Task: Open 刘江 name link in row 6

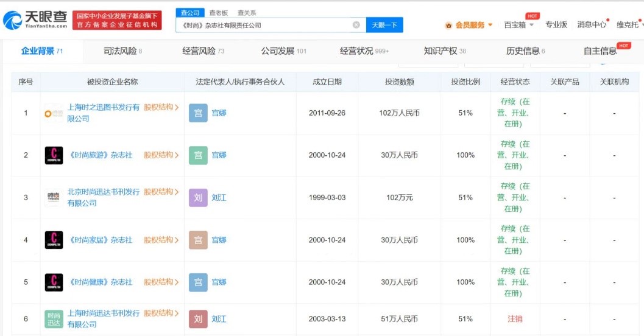Action: click(219, 319)
